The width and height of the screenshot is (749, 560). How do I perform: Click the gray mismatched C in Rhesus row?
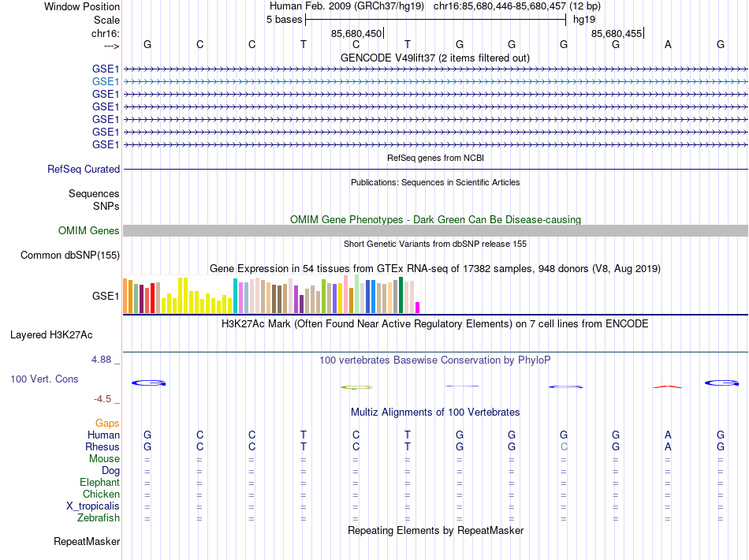click(565, 446)
